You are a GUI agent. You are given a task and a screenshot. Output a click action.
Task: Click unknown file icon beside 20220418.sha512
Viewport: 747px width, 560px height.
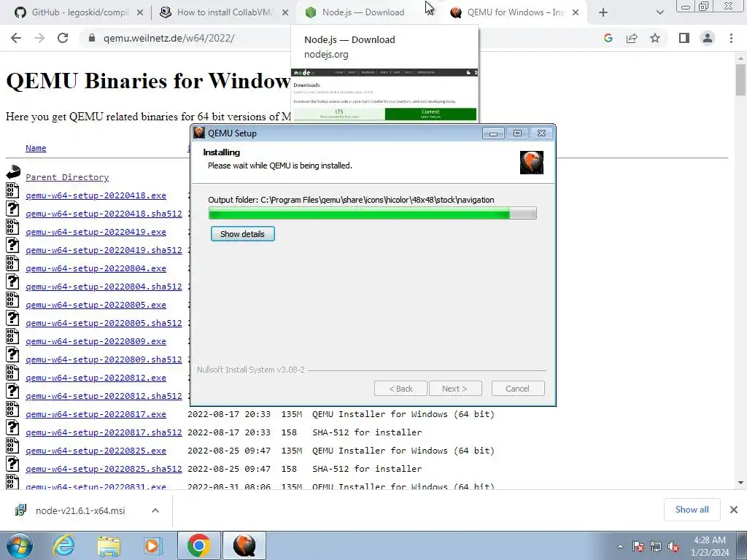click(x=12, y=209)
